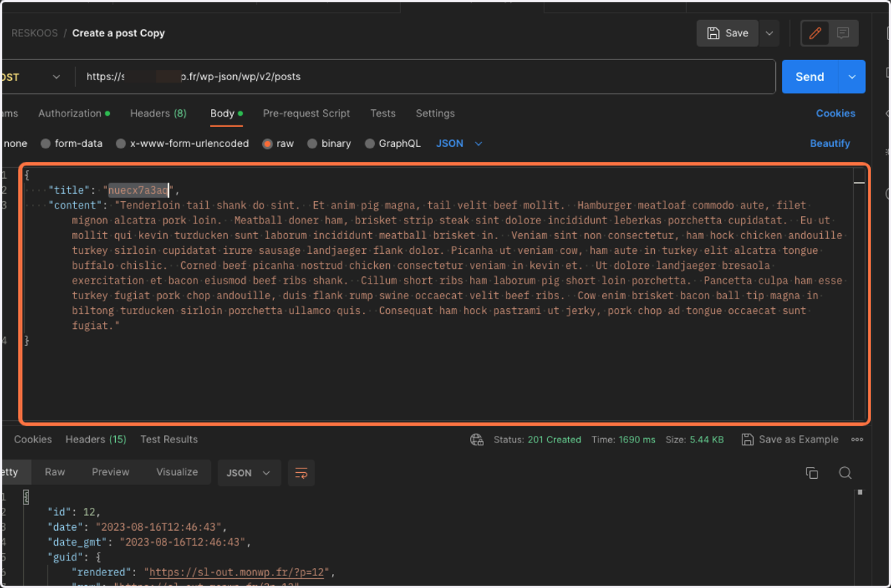The height and width of the screenshot is (588, 891).
Task: Select the Preview response view
Action: tap(111, 472)
